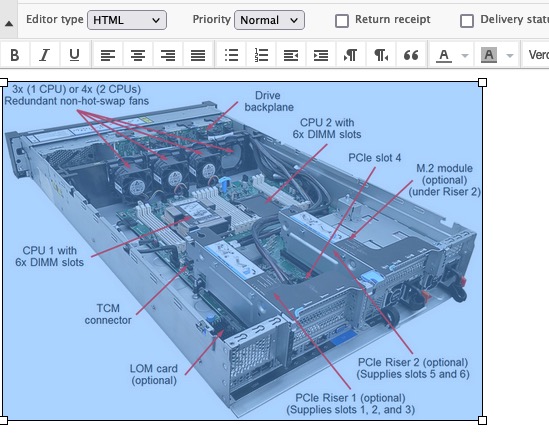This screenshot has width=549, height=436.
Task: Select the server diagram image
Action: (243, 251)
